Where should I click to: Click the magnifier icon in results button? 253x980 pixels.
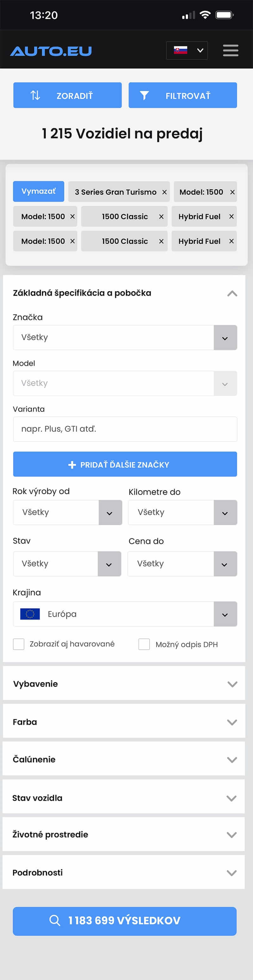55,920
